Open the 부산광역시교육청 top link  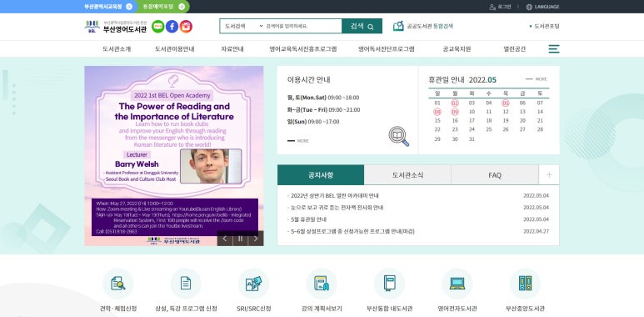tap(108, 7)
